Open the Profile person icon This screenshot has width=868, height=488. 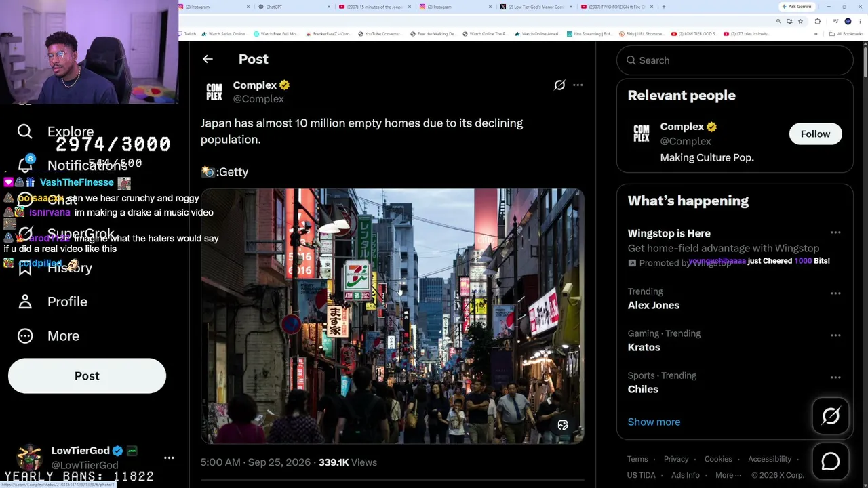(x=25, y=302)
